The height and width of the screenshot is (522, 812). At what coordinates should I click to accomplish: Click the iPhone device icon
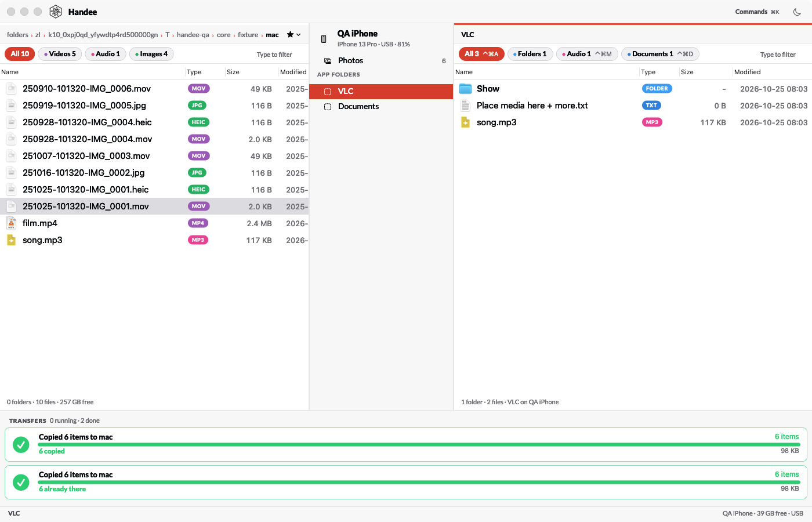tap(324, 39)
